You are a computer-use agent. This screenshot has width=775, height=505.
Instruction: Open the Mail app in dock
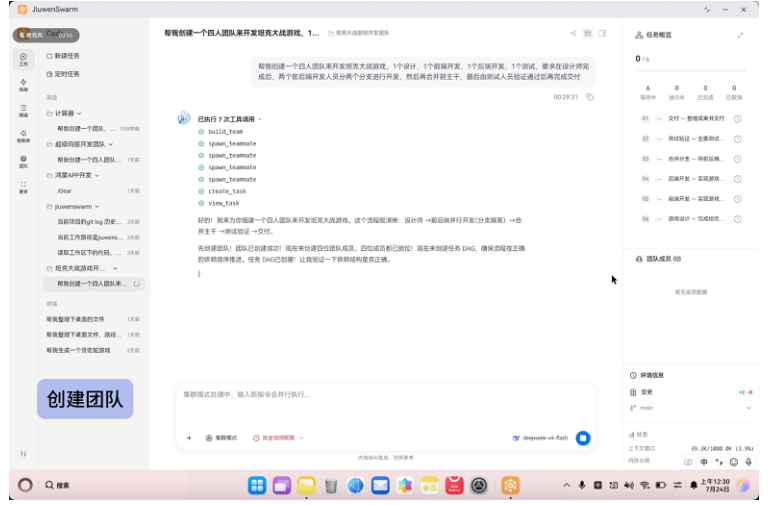(x=381, y=486)
